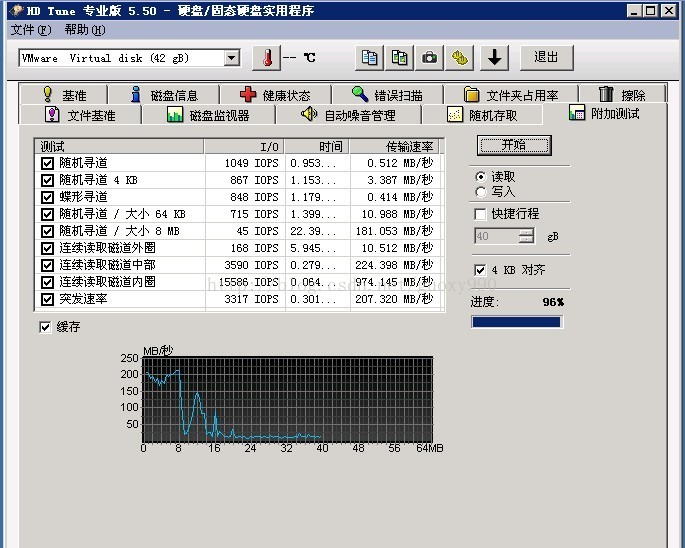This screenshot has width=685, height=548.
Task: Toggle 连续读取磁道中部 checkbox
Action: click(x=47, y=266)
